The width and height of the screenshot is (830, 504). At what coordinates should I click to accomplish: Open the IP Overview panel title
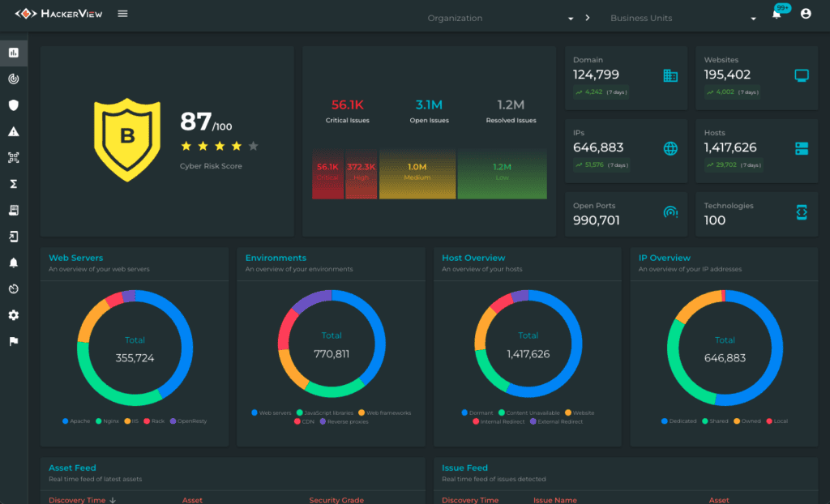point(665,258)
